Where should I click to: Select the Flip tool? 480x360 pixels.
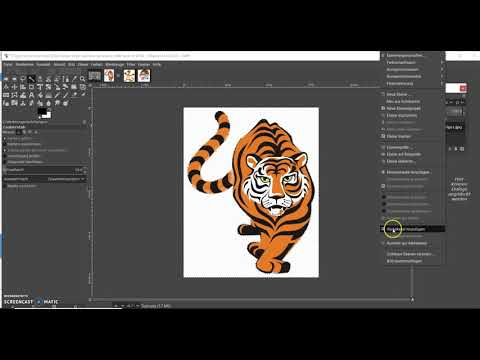(6, 95)
